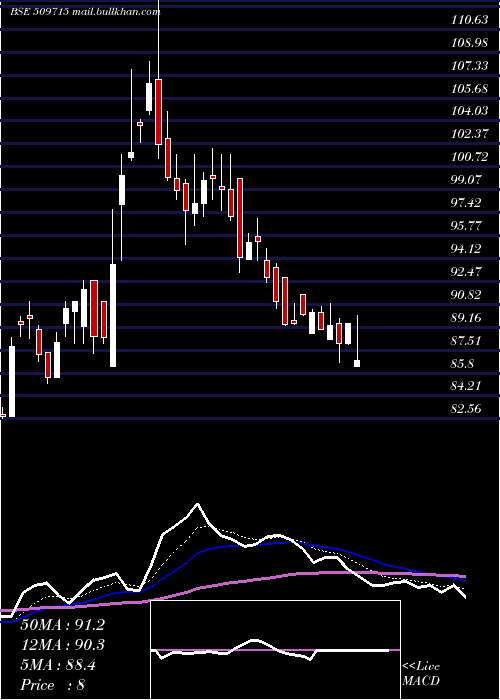Click the 110.63 price axis label
The image size is (500, 700).
point(469,20)
